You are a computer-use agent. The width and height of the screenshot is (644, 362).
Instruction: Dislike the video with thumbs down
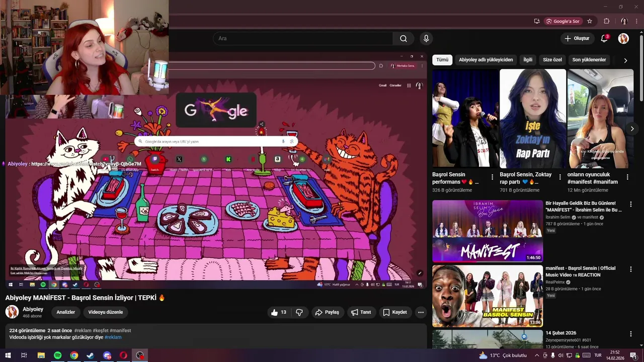click(299, 312)
